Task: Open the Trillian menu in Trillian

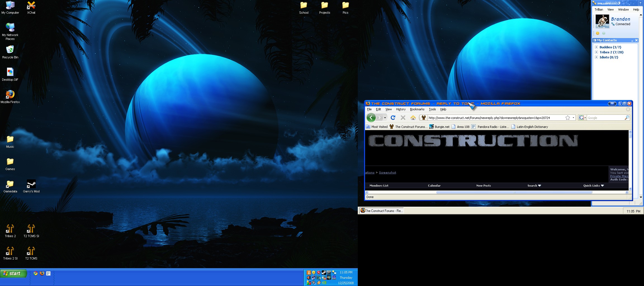Action: point(599,9)
